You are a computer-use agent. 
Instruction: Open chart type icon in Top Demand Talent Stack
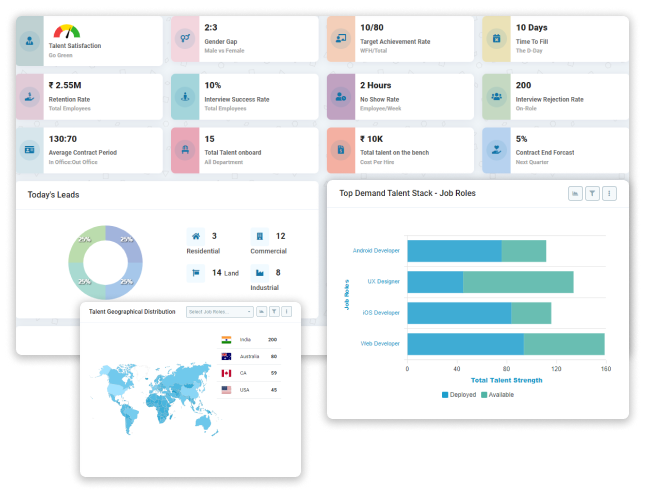[575, 193]
